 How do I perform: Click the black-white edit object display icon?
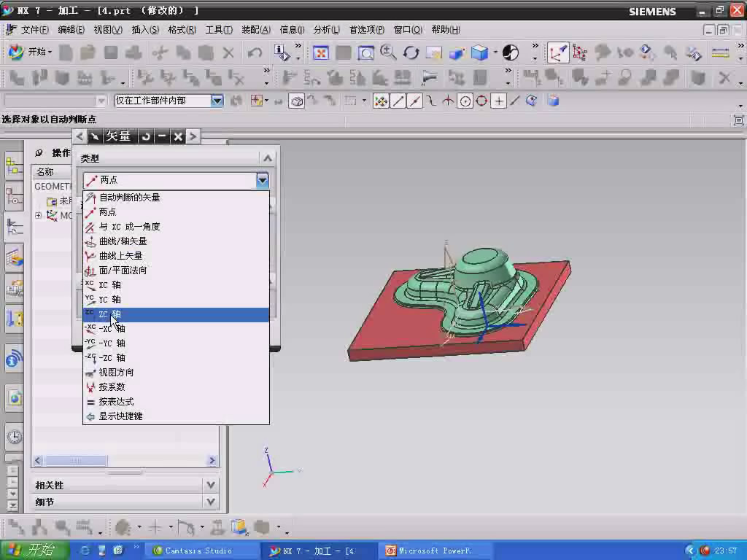(510, 52)
